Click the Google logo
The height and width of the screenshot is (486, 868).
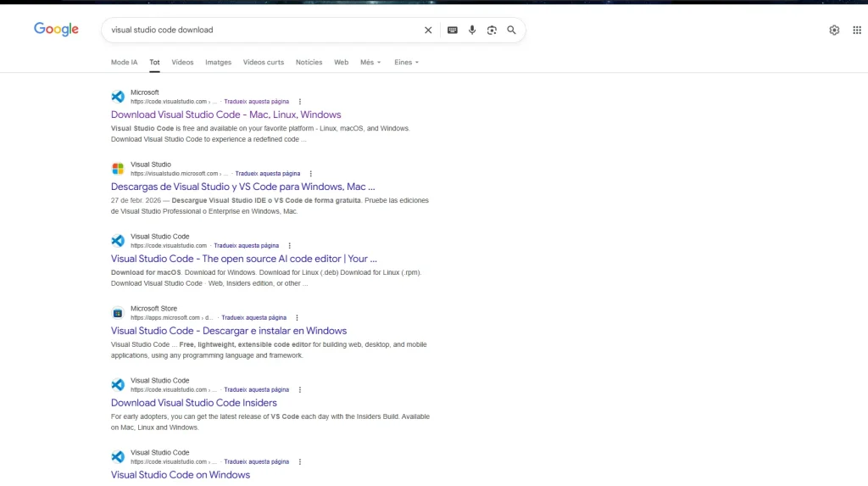[56, 30]
